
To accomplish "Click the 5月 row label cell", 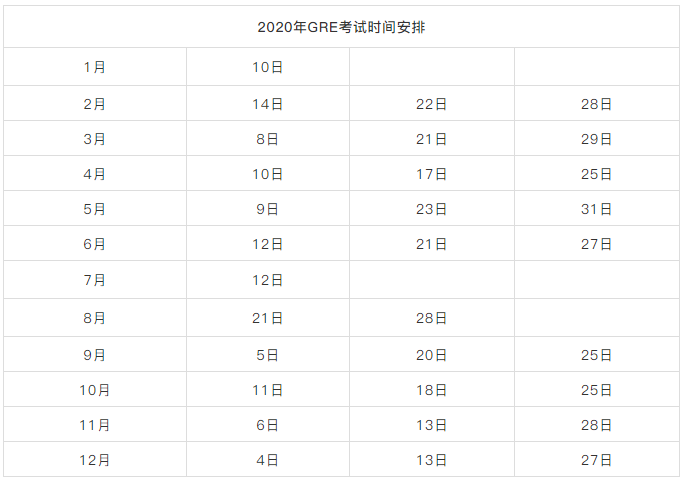I will [95, 208].
